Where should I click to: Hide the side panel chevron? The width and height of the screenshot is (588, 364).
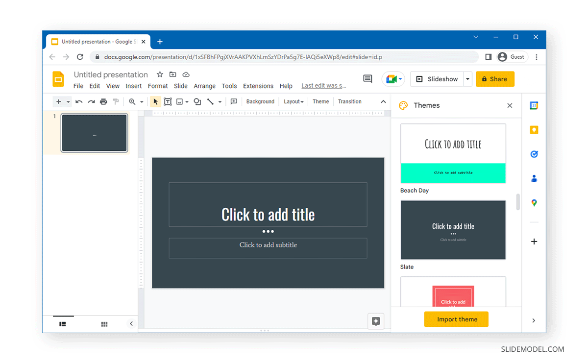[x=534, y=320]
